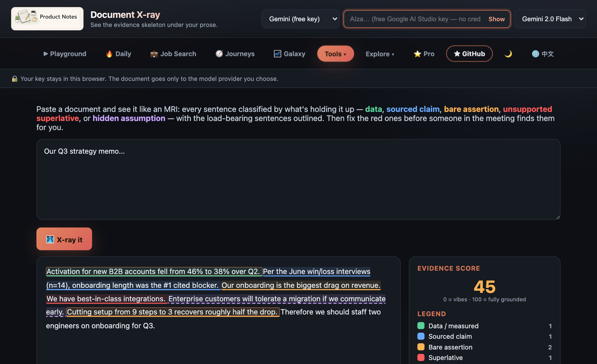Click the 'sourced claim' colored term
The height and width of the screenshot is (364, 597).
point(413,109)
